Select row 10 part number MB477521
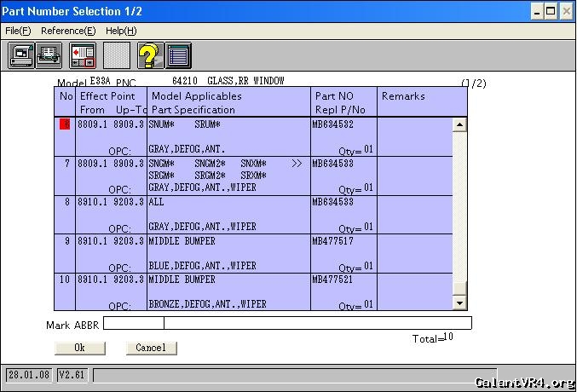 click(x=333, y=280)
